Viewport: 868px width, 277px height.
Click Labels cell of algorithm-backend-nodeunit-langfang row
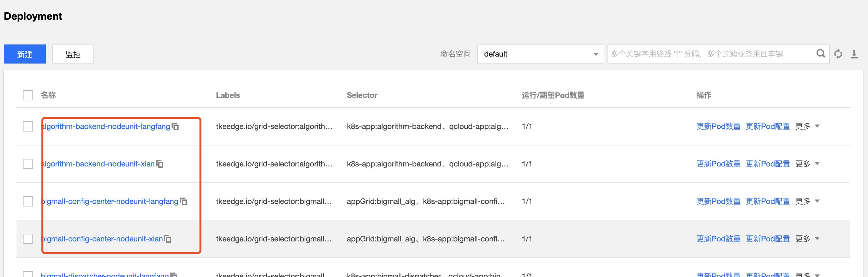(x=274, y=126)
